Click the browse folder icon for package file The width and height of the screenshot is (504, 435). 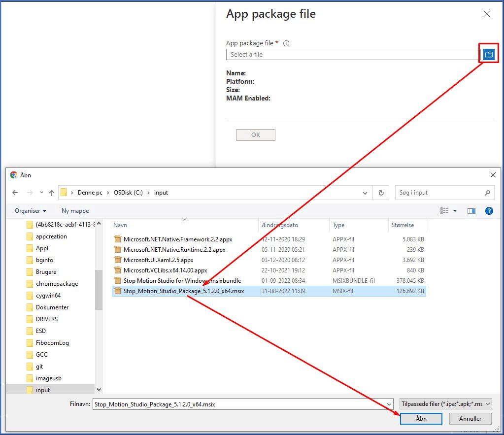[x=489, y=55]
